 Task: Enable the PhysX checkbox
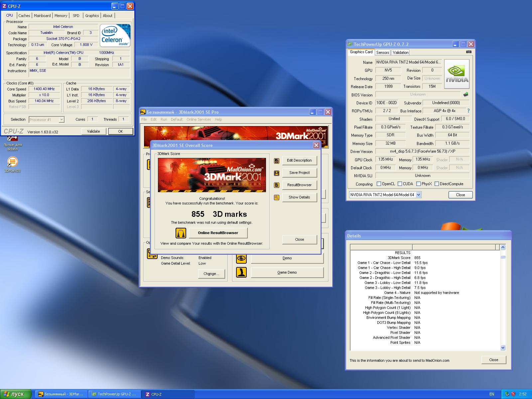418,184
